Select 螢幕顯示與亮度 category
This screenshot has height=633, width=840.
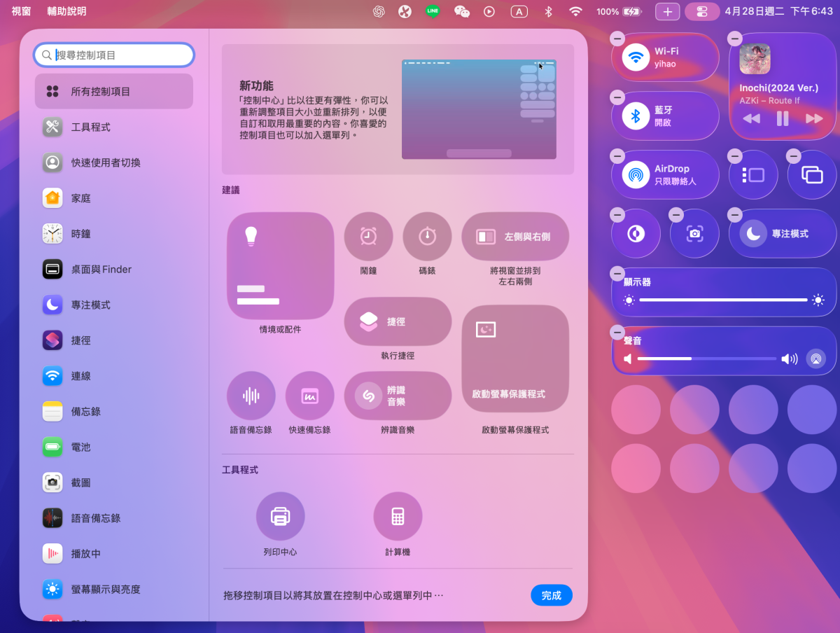(113, 590)
